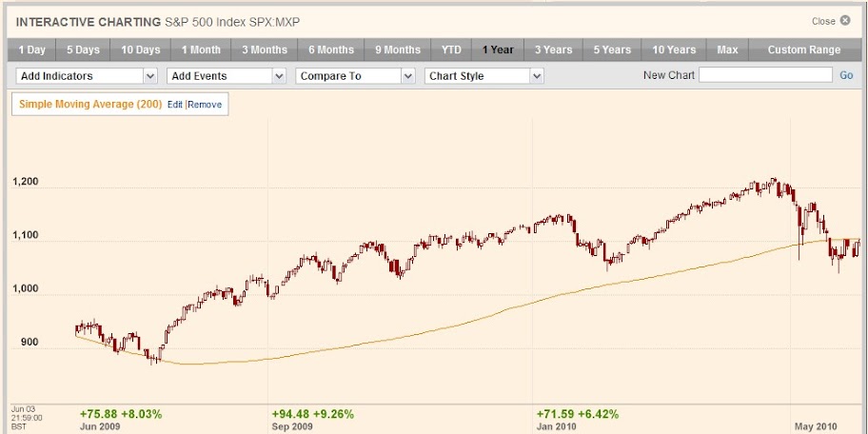Show the 10 Days range
868x434 pixels.
pyautogui.click(x=140, y=49)
